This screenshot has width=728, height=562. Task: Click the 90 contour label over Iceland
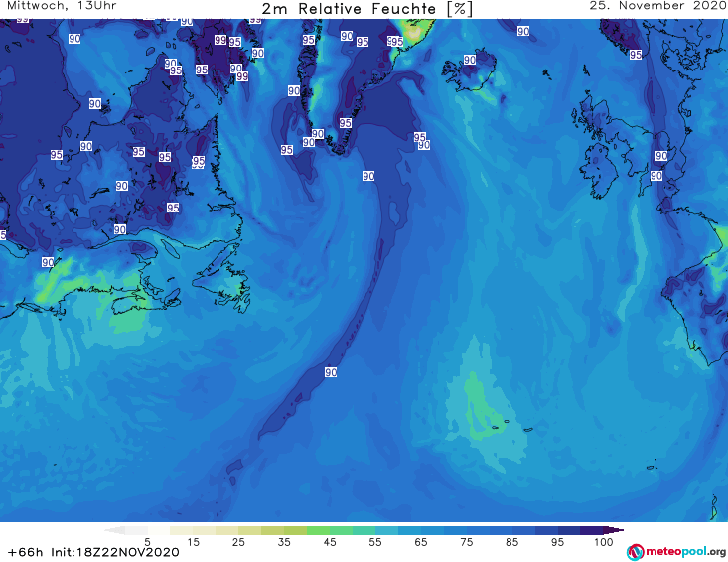pos(470,60)
